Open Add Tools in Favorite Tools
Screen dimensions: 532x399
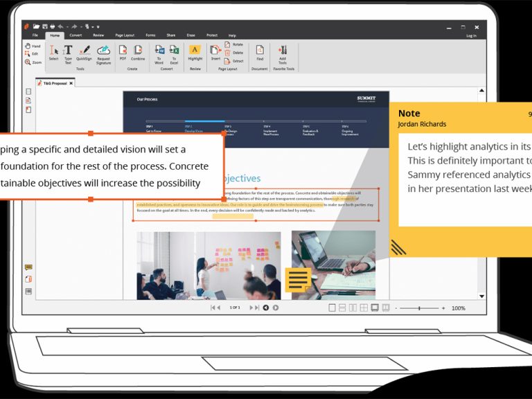(x=282, y=53)
